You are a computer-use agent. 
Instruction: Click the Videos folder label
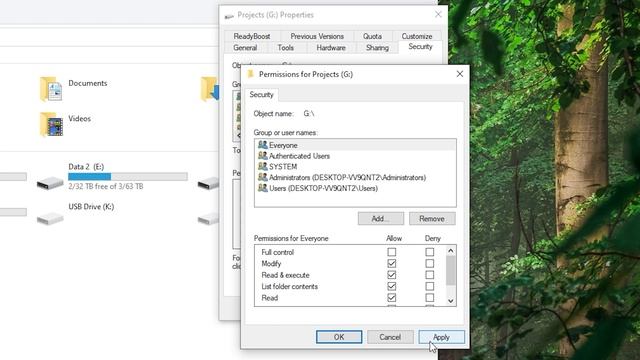pyautogui.click(x=80, y=118)
